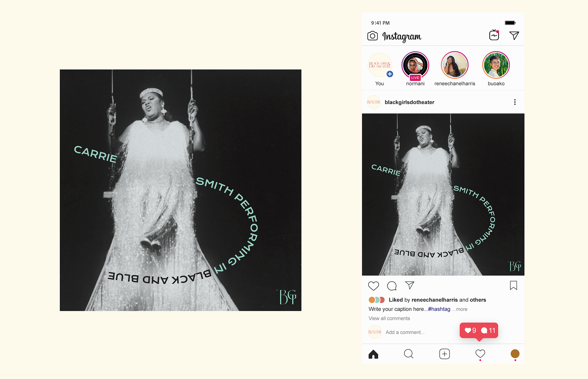Open IGTV icon with red dot
This screenshot has width=588, height=379.
pyautogui.click(x=494, y=35)
